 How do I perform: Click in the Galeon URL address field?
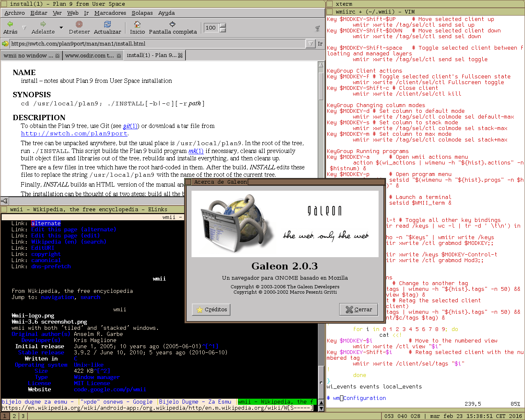pyautogui.click(x=158, y=43)
